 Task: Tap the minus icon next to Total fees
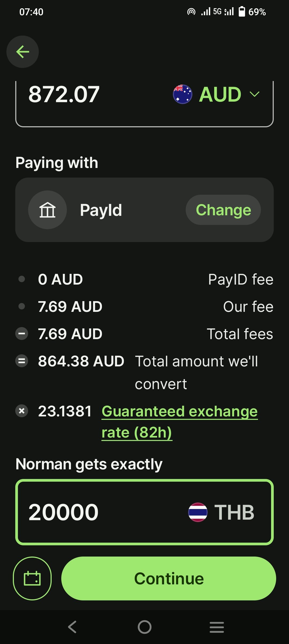pyautogui.click(x=22, y=334)
